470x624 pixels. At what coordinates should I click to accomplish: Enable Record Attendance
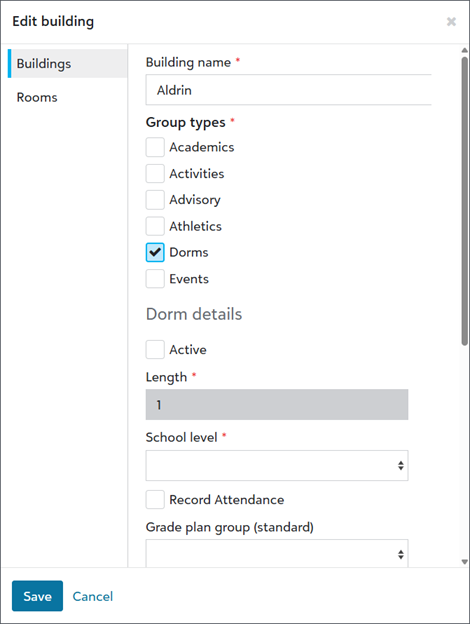pyautogui.click(x=155, y=499)
